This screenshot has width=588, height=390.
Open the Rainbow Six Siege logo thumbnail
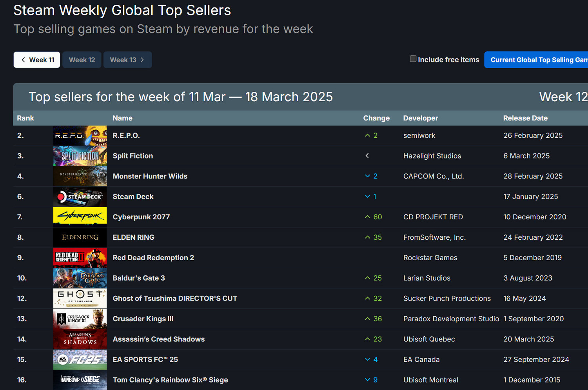(x=80, y=380)
